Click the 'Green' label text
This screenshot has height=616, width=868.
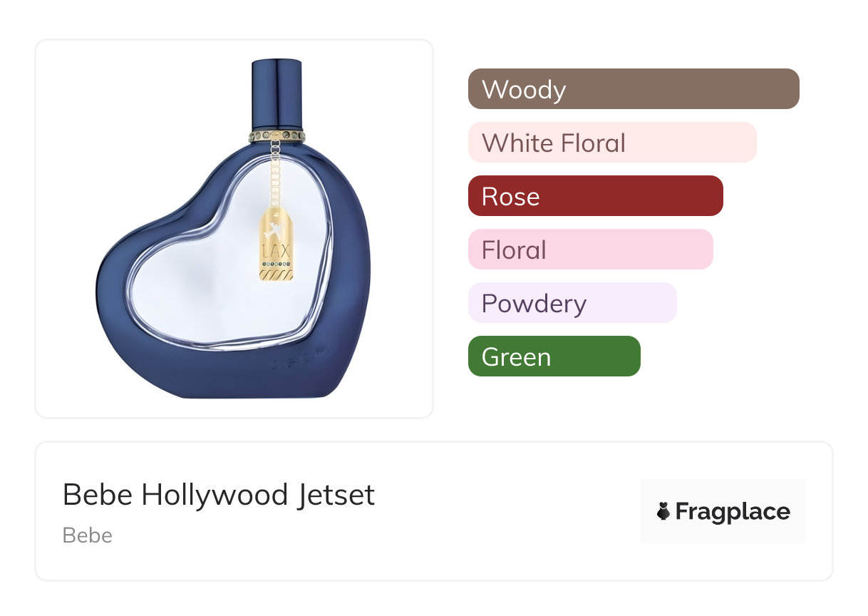[516, 357]
